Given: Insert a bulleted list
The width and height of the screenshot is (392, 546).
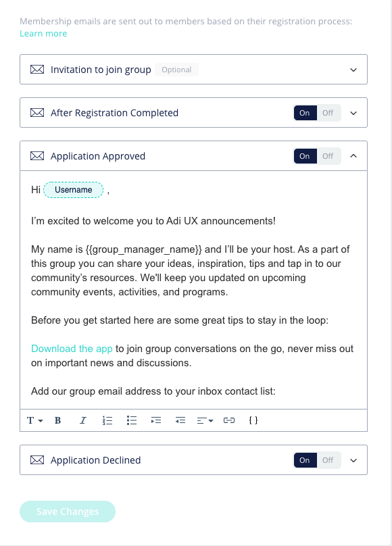Looking at the screenshot, I should click(x=132, y=420).
